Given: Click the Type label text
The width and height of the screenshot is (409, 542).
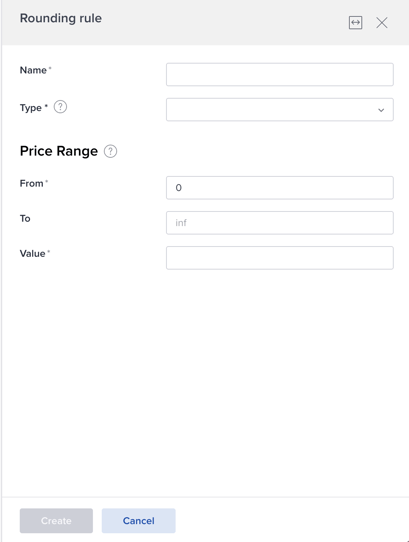Looking at the screenshot, I should 31,108.
